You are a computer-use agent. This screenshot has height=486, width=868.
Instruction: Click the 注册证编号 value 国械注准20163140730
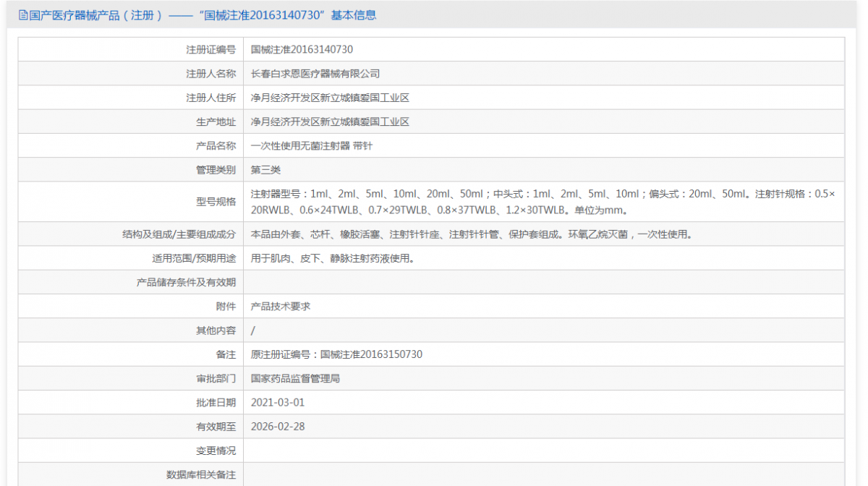coord(302,50)
